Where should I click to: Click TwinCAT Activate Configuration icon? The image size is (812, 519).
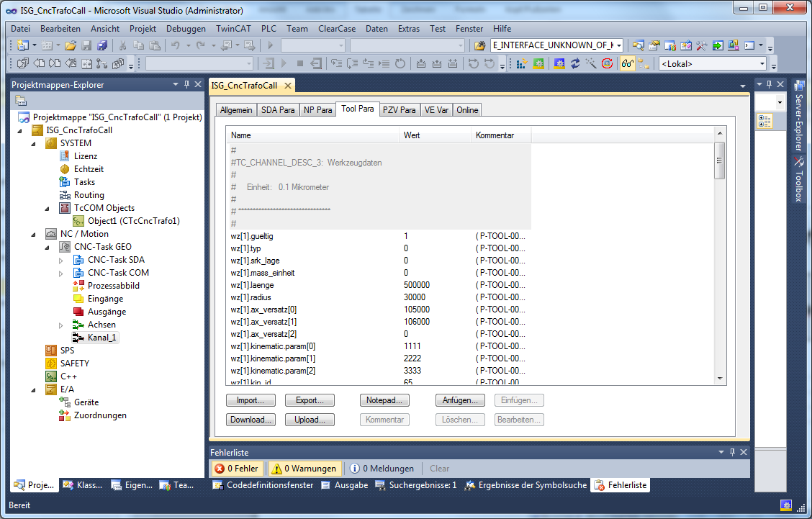tap(522, 64)
